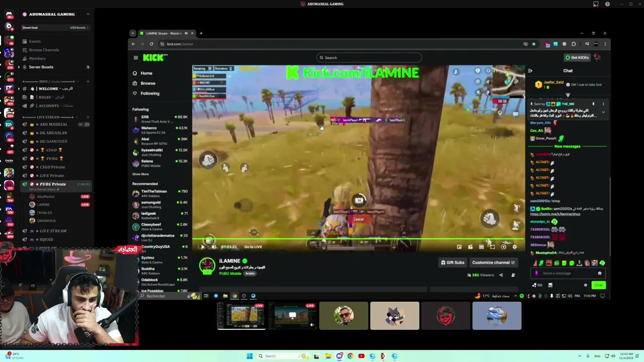This screenshot has height=362, width=644.
Task: Close the iLAMINE Stream browser tab
Action: (192, 33)
